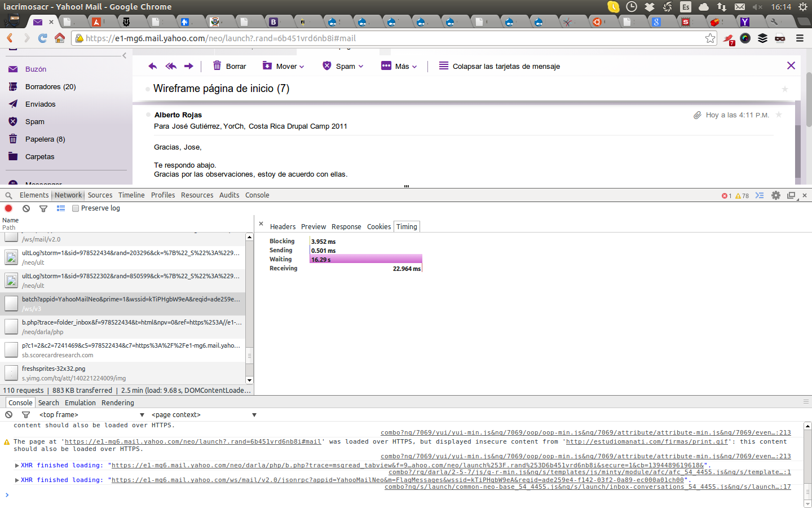
Task: Click the Chrome home button
Action: pyautogui.click(x=60, y=38)
